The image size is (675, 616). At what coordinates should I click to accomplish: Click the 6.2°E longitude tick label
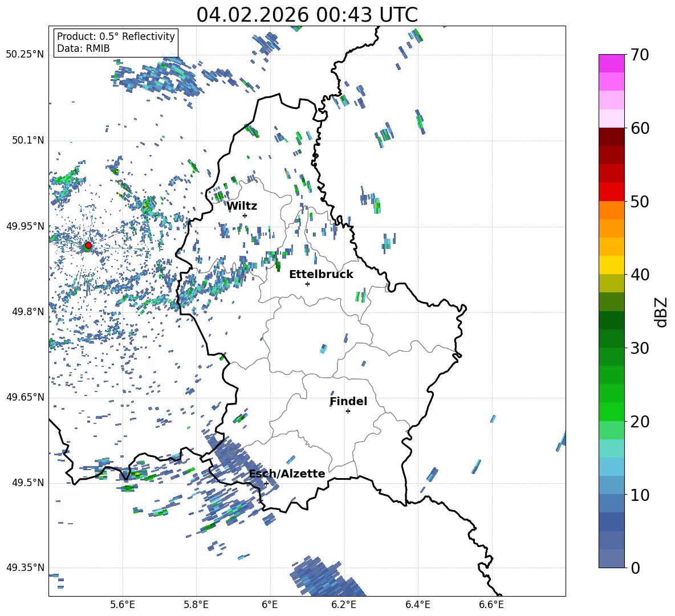(x=344, y=604)
